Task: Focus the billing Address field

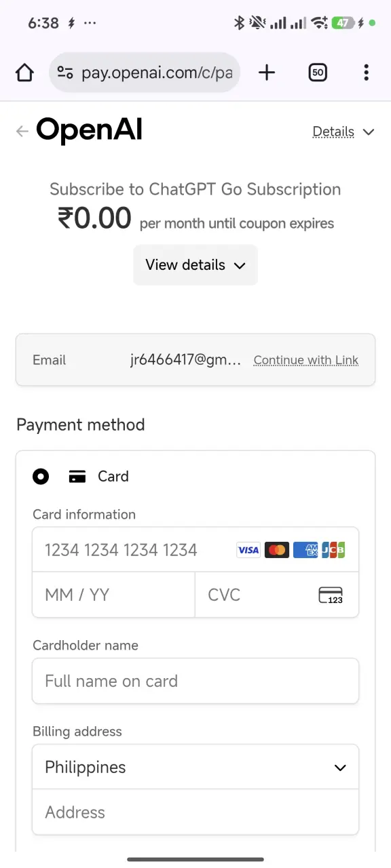Action: 195,812
